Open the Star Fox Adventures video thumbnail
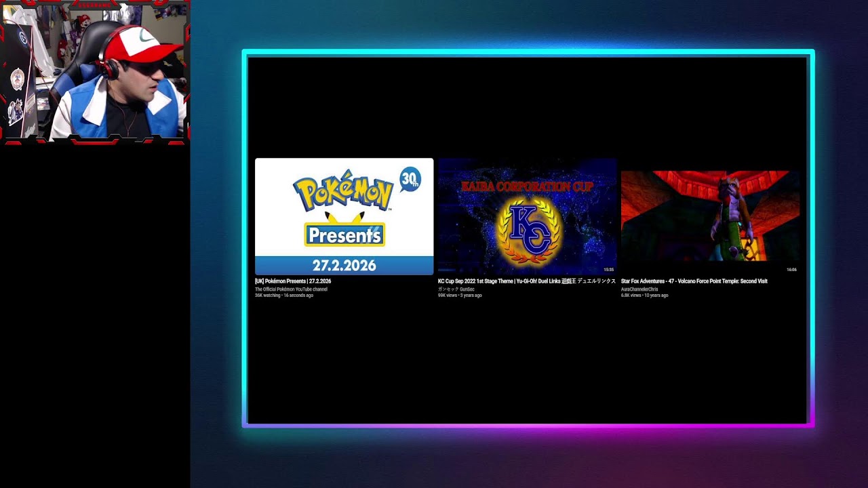868x488 pixels. (710, 216)
